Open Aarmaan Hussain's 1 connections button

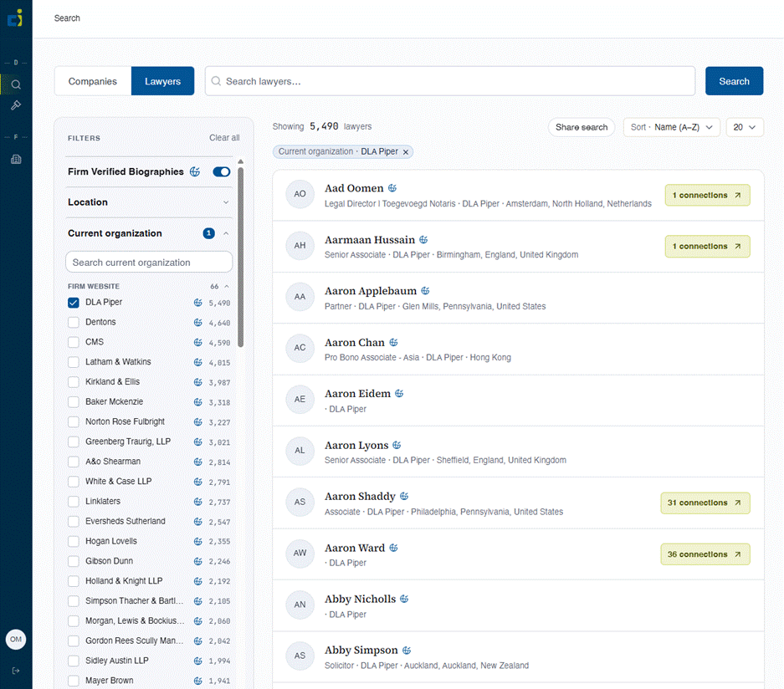(708, 247)
